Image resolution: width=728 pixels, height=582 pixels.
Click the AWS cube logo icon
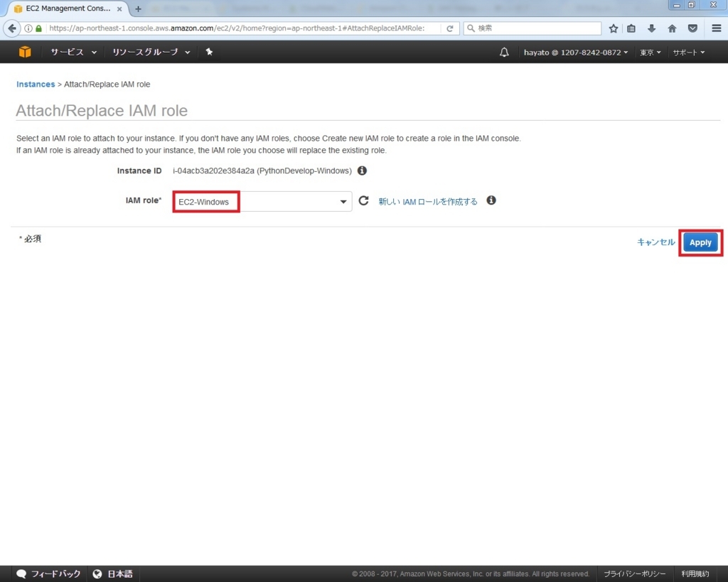(25, 52)
